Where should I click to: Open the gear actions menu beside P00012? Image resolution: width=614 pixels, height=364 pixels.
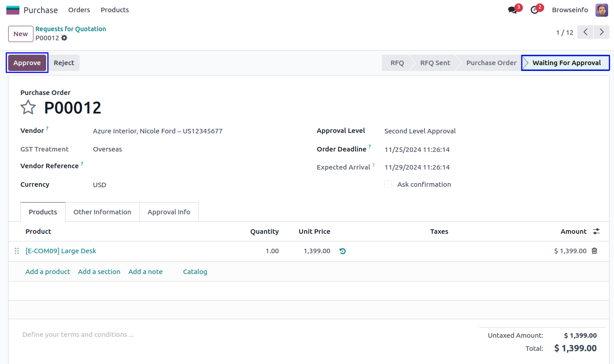coord(64,38)
